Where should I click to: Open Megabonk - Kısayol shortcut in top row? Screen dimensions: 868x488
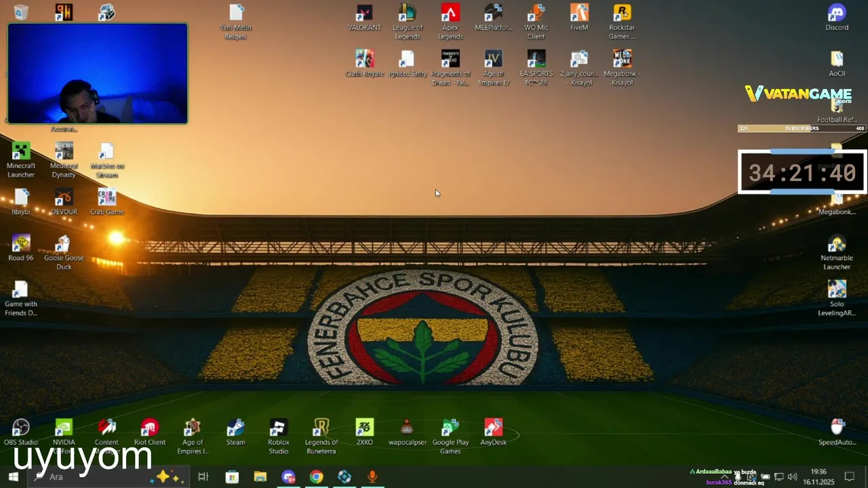point(622,68)
